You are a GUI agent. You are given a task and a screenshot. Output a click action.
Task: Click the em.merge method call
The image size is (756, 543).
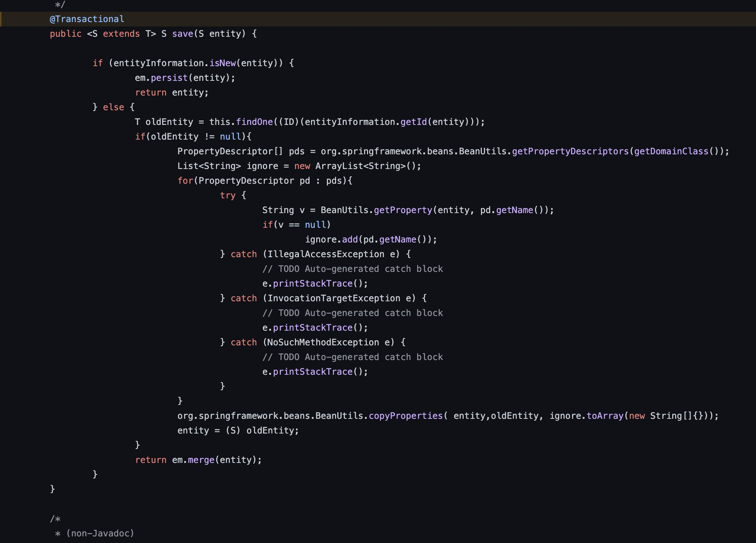coord(201,460)
